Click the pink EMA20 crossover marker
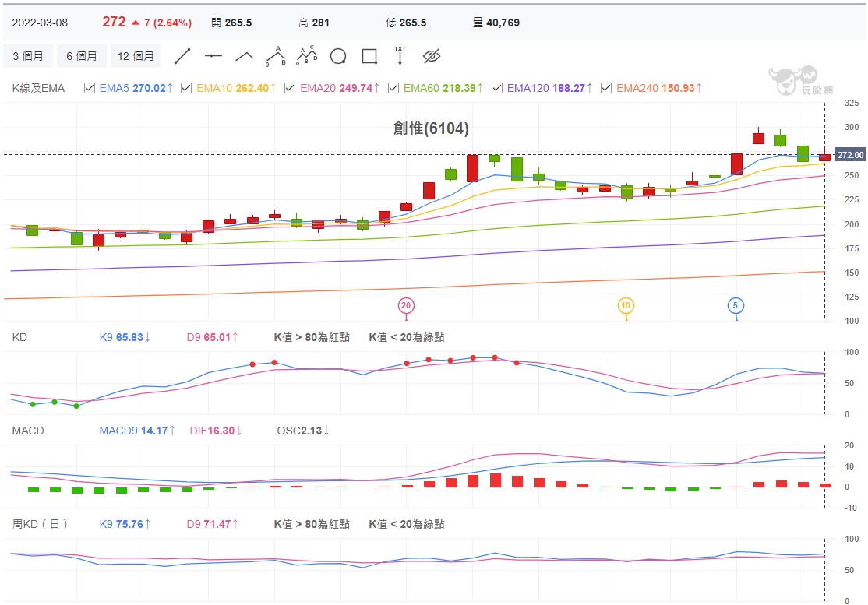Screen dimensions: 868x605 (406, 306)
